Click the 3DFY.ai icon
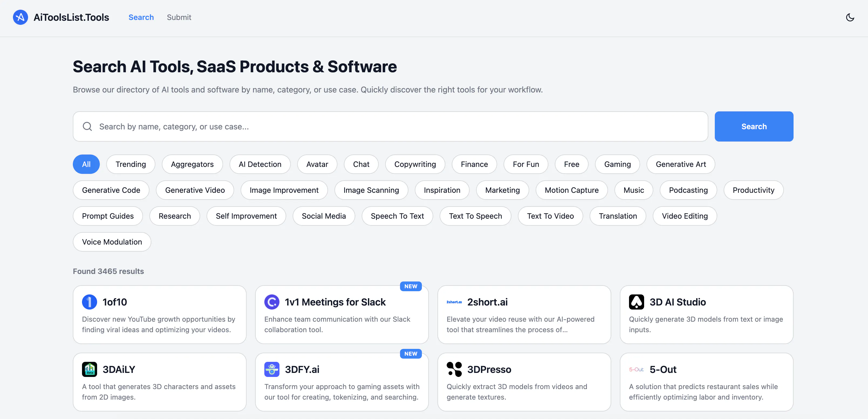 pos(272,369)
